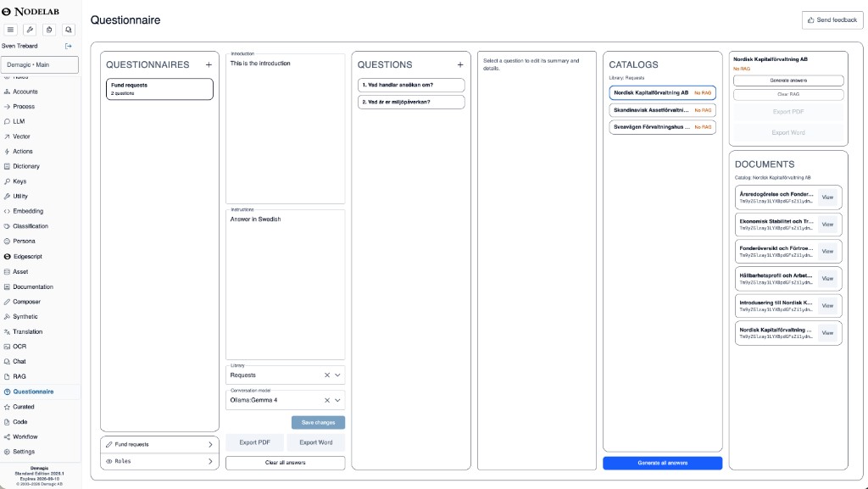Click the wrench tools icon
868x489 pixels.
30,30
